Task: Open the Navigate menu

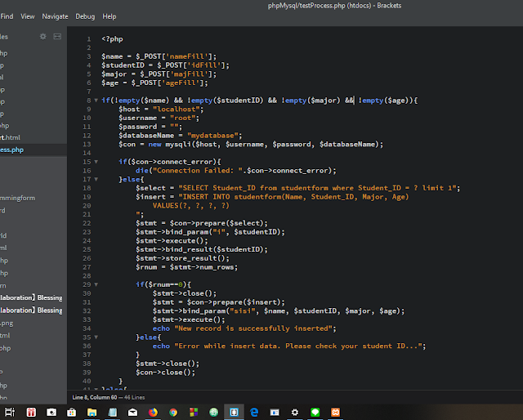Action: click(x=55, y=16)
